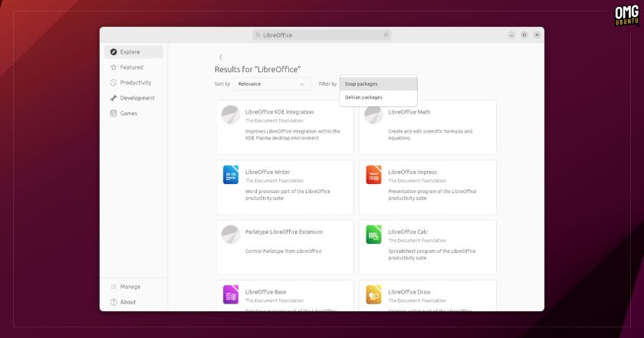Screen dimensions: 644x338
Task: Open the About page
Action: pos(133,302)
